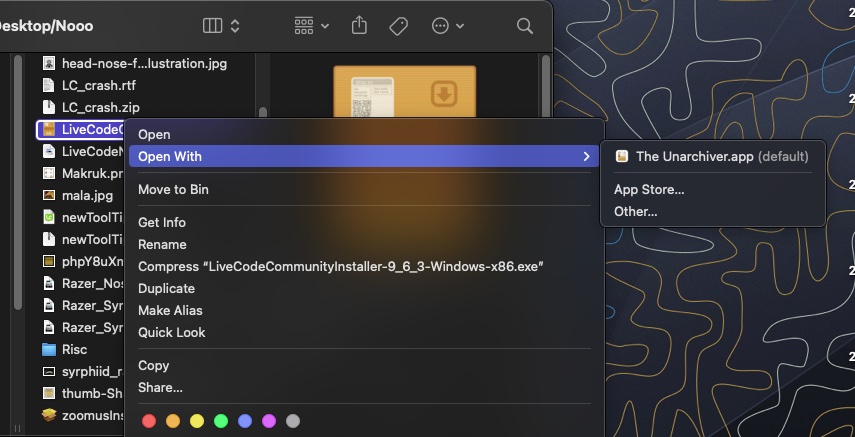Click the blue Risc folder icon
Screen dimensions: 855x437
49,349
